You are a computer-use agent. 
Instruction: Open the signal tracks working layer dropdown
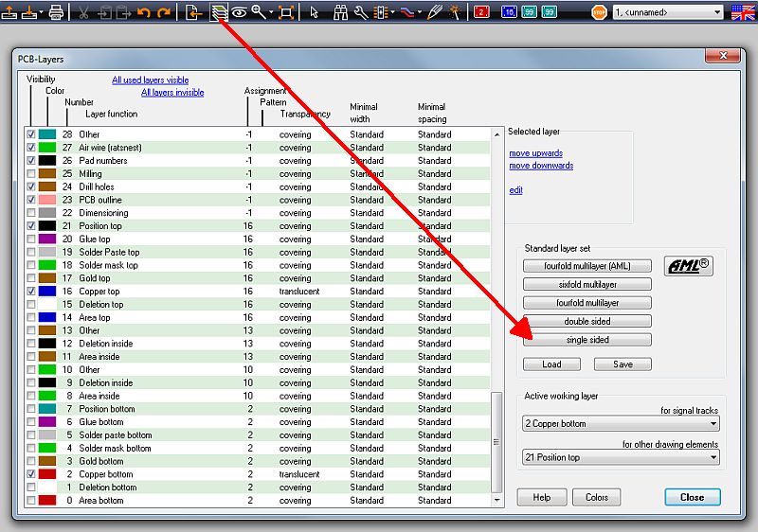(621, 424)
